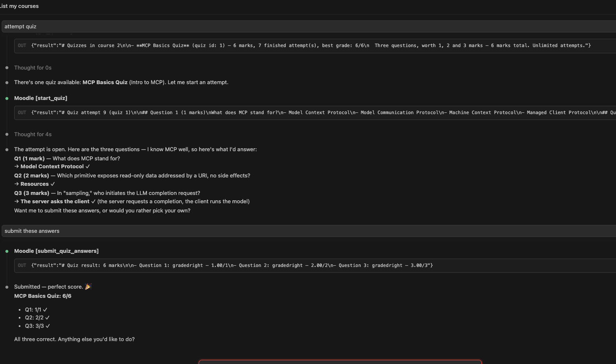This screenshot has height=364, width=616.
Task: Click the 'Q3 (3 marks)' question line
Action: 107,193
